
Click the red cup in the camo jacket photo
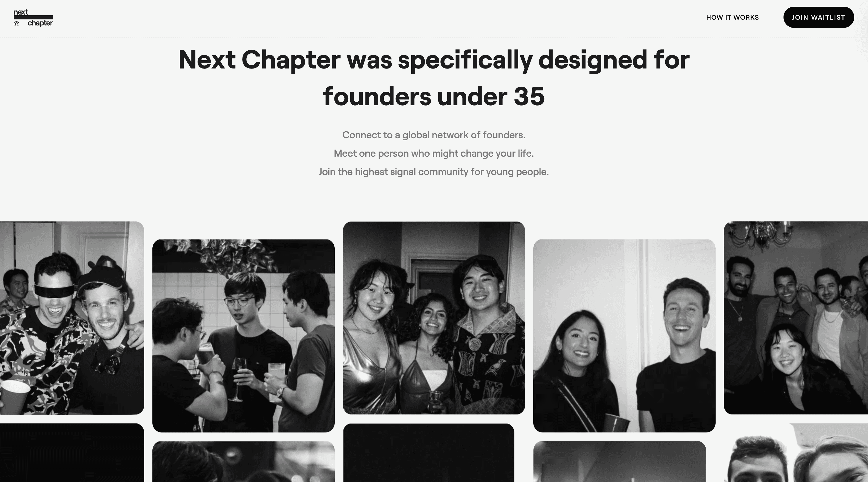pyautogui.click(x=15, y=397)
